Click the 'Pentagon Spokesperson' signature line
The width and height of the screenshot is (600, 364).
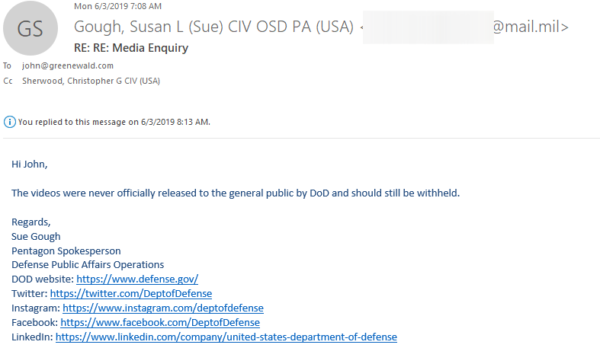[x=66, y=251]
